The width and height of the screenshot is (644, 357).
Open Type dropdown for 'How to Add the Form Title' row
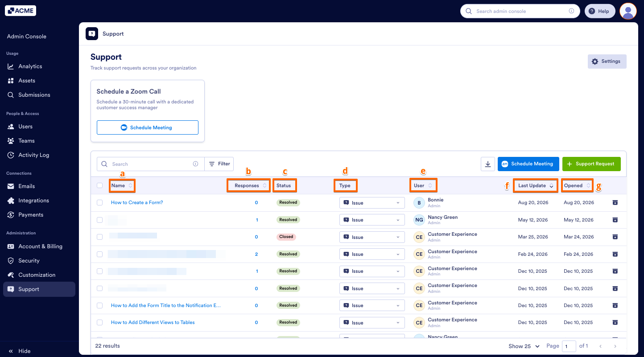coord(372,305)
